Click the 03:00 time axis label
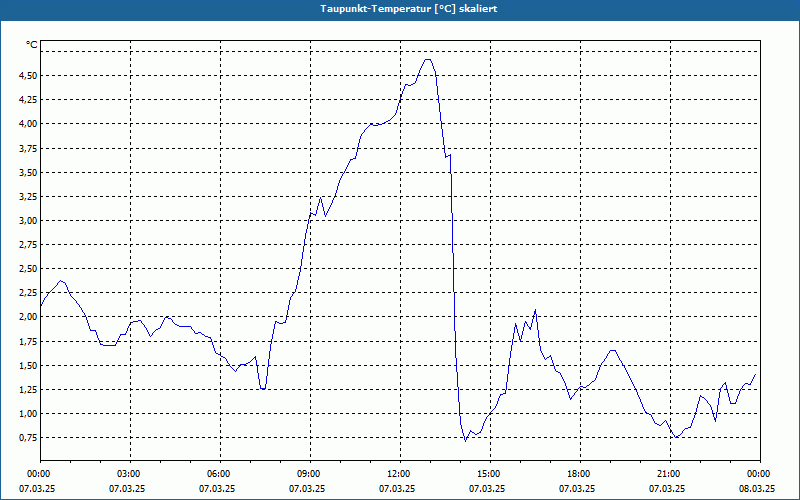Screen dimensions: 800x500 coord(131,474)
